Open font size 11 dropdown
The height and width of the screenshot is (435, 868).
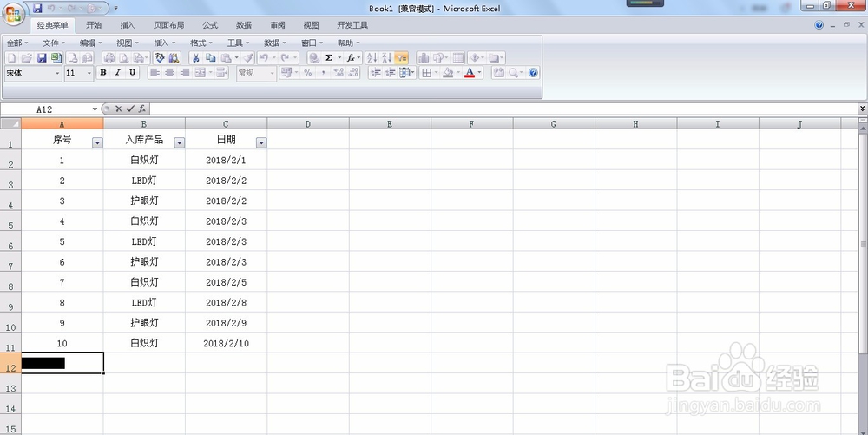click(x=89, y=73)
